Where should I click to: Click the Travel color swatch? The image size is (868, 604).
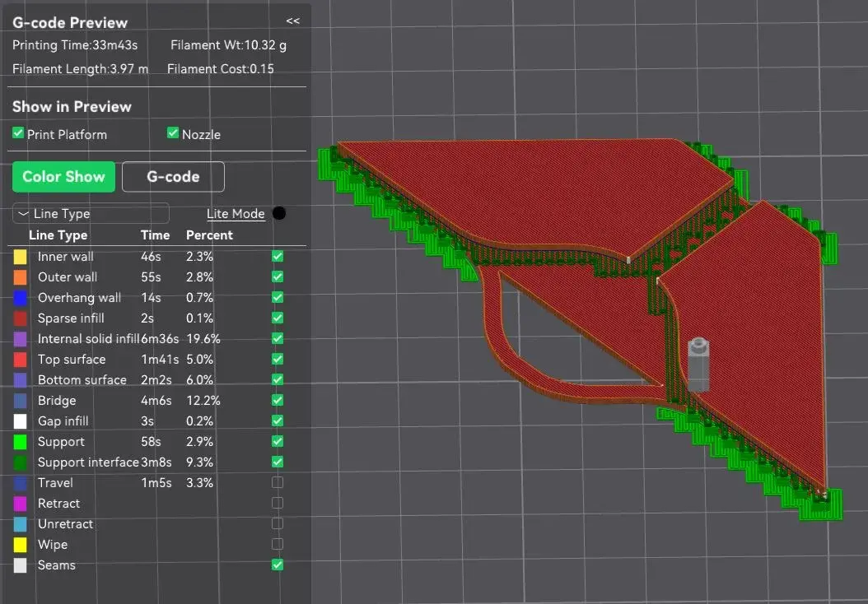click(x=20, y=483)
